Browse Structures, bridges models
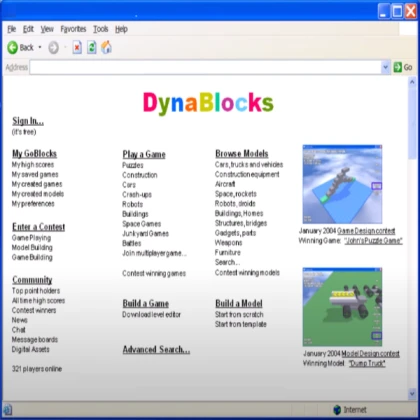This screenshot has height=420, width=420. tap(241, 223)
